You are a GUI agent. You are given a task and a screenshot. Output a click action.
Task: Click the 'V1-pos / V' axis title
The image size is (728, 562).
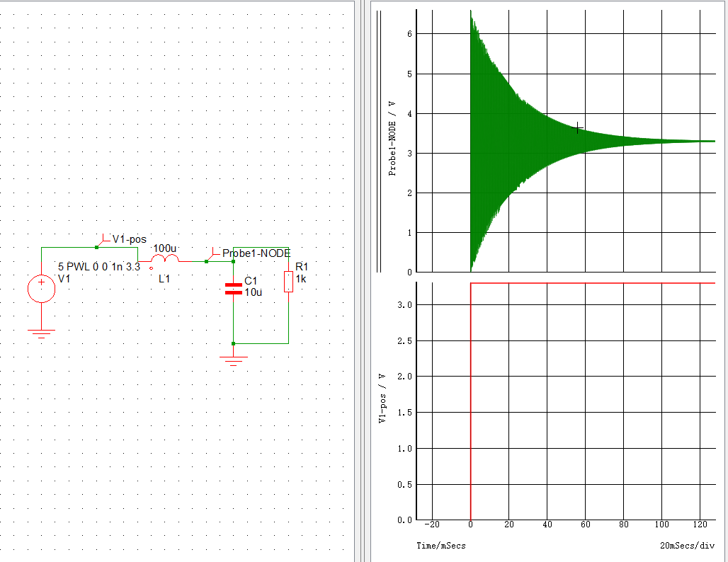click(x=382, y=398)
